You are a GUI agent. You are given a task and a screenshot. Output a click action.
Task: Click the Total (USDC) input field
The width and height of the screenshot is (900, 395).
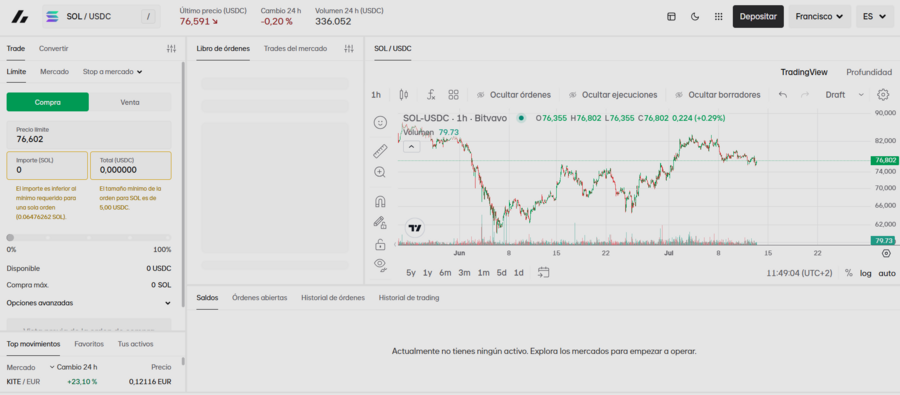(131, 165)
